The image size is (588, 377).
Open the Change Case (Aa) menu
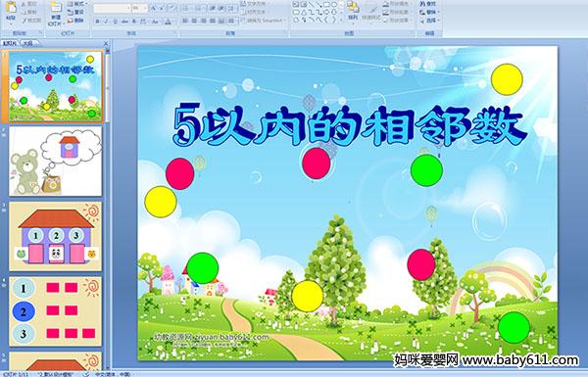pos(156,22)
